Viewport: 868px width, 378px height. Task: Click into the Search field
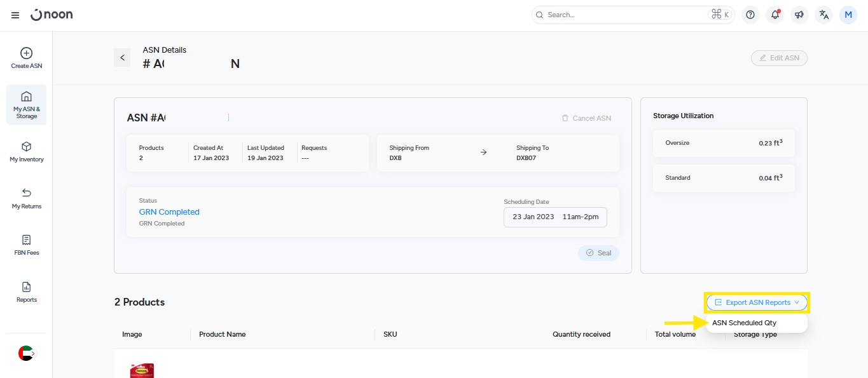tap(623, 15)
